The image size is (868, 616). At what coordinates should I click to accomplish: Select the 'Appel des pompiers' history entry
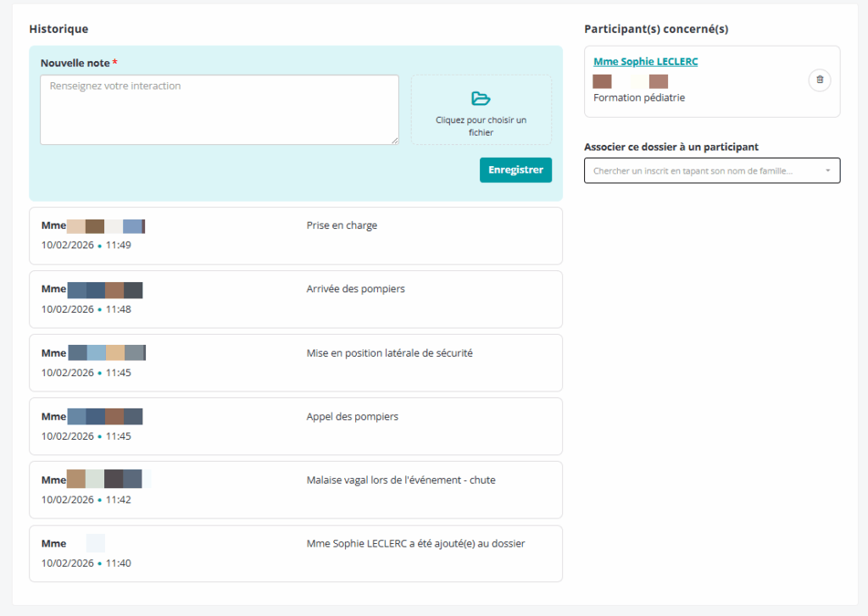point(352,417)
